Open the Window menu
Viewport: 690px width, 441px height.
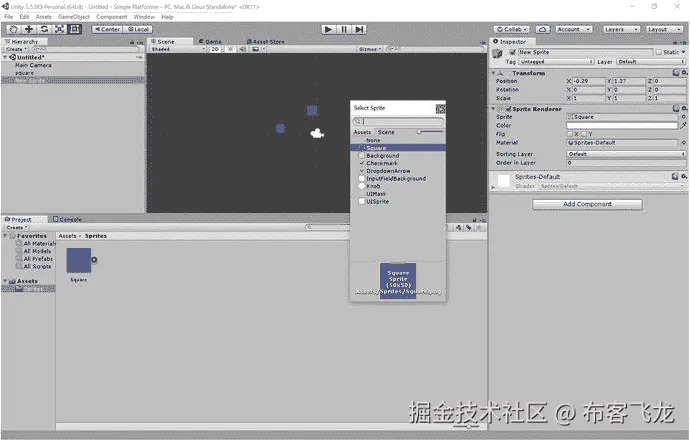point(144,17)
